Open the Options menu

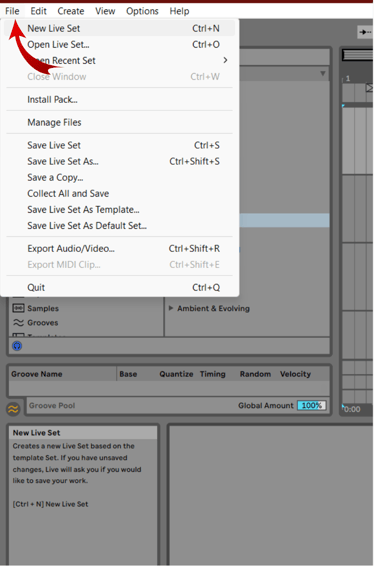click(x=142, y=11)
